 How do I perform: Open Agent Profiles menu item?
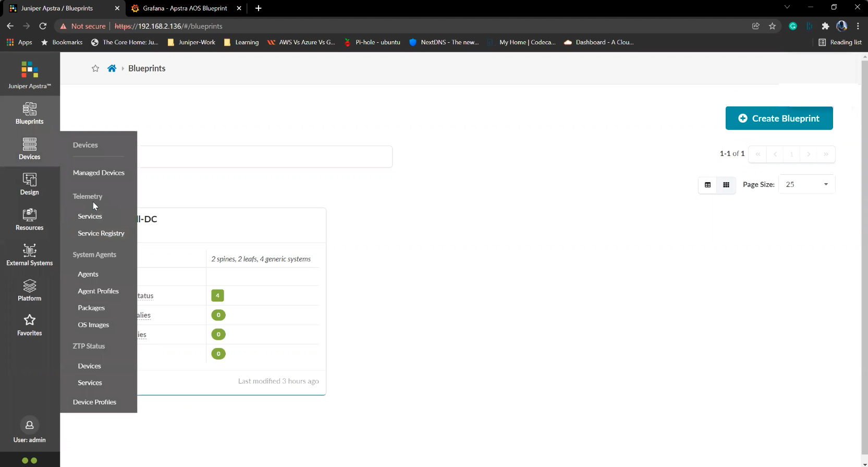click(98, 291)
